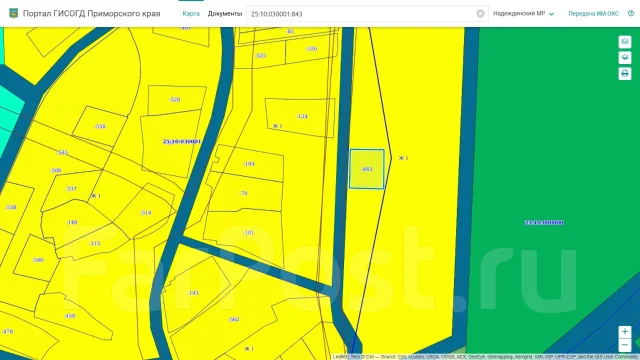Open the Карта tab
The width and height of the screenshot is (640, 360).
coord(191,13)
